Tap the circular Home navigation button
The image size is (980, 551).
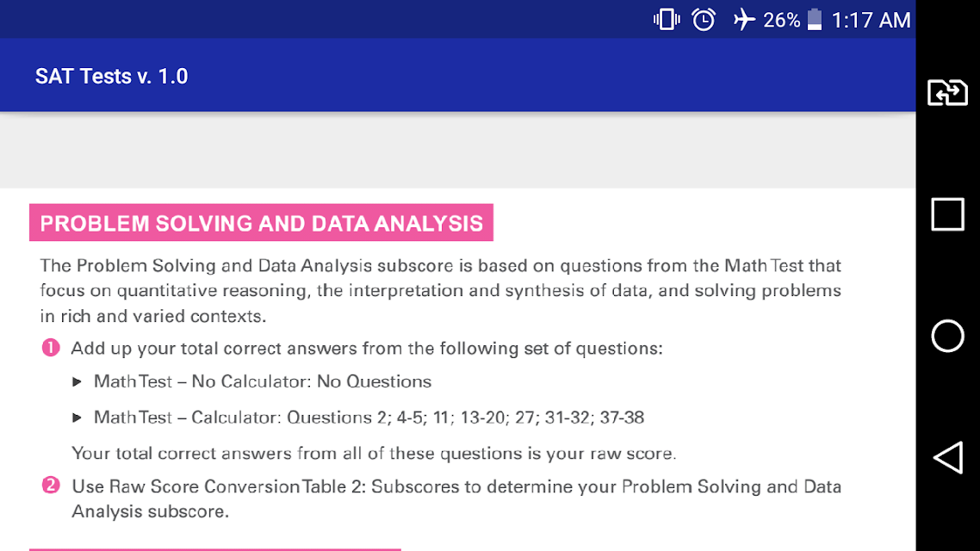(947, 336)
